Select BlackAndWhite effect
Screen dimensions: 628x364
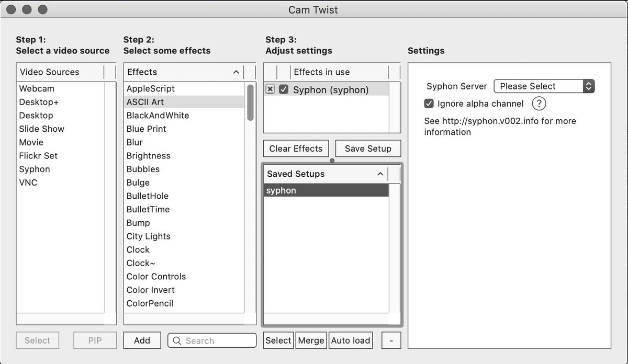tap(184, 116)
